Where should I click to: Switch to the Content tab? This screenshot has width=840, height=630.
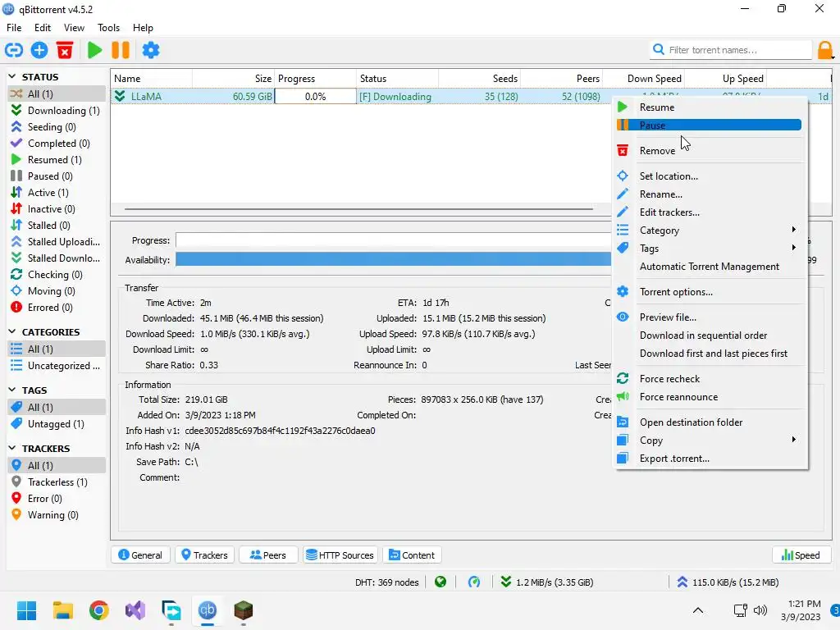[412, 555]
